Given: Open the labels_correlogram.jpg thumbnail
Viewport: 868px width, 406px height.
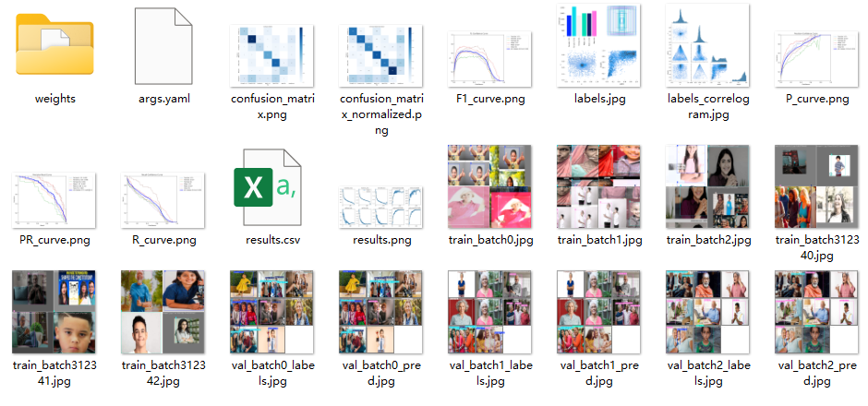Looking at the screenshot, I should 707,45.
